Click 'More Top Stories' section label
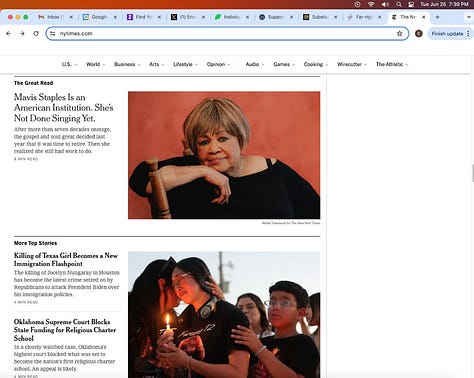Viewport: 474px width, 378px height. tap(35, 243)
